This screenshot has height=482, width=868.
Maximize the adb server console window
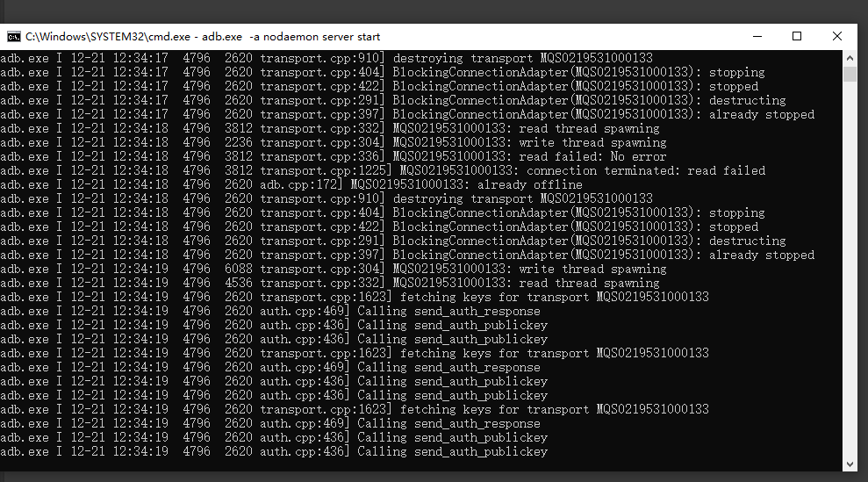coord(797,37)
